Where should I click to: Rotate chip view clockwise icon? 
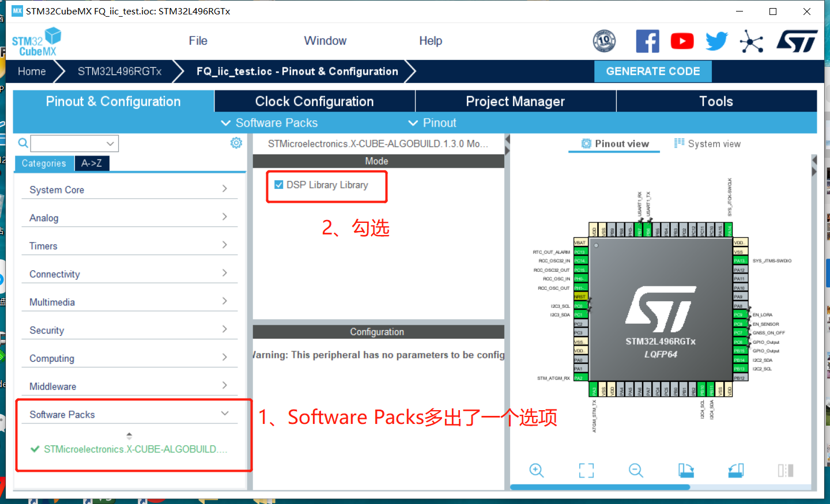tap(686, 470)
